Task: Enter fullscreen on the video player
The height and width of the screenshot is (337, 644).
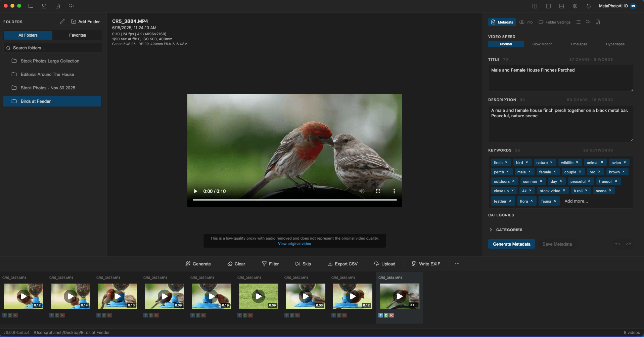Action: 378,191
